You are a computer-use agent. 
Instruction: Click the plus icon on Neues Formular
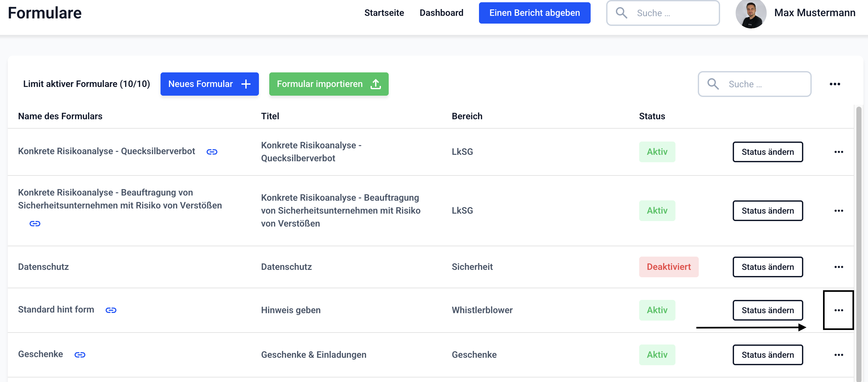tap(246, 84)
